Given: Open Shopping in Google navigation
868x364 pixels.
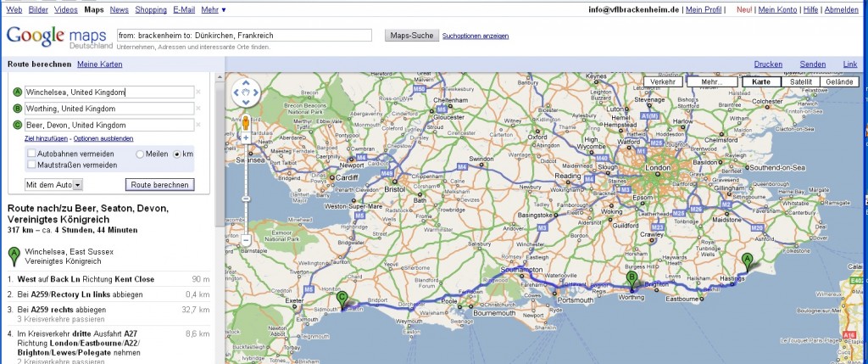Looking at the screenshot, I should pyautogui.click(x=151, y=10).
